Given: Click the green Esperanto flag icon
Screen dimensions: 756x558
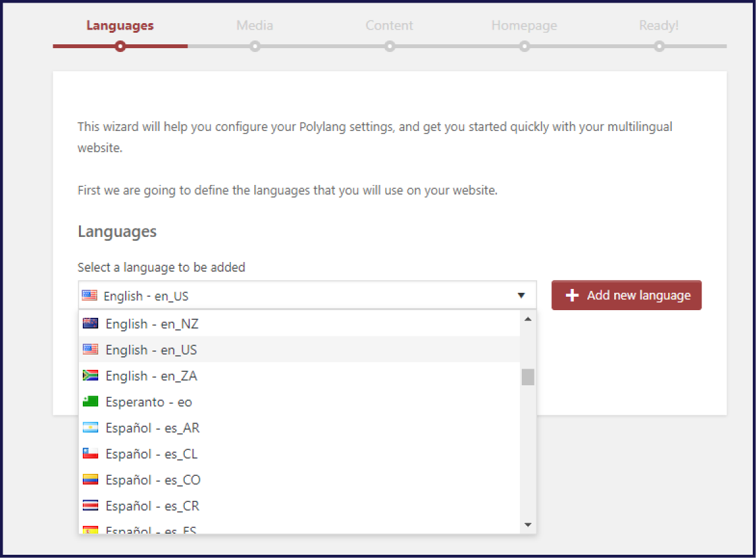Looking at the screenshot, I should pos(90,401).
